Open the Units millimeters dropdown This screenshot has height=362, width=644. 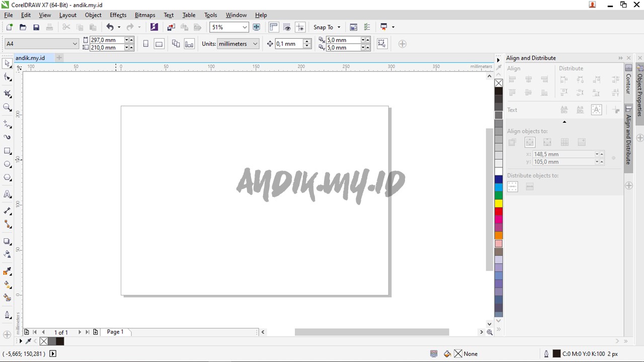pyautogui.click(x=255, y=44)
